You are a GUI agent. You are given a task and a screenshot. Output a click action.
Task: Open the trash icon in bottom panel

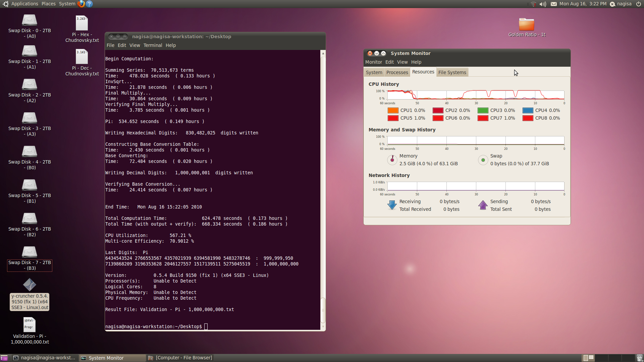639,358
